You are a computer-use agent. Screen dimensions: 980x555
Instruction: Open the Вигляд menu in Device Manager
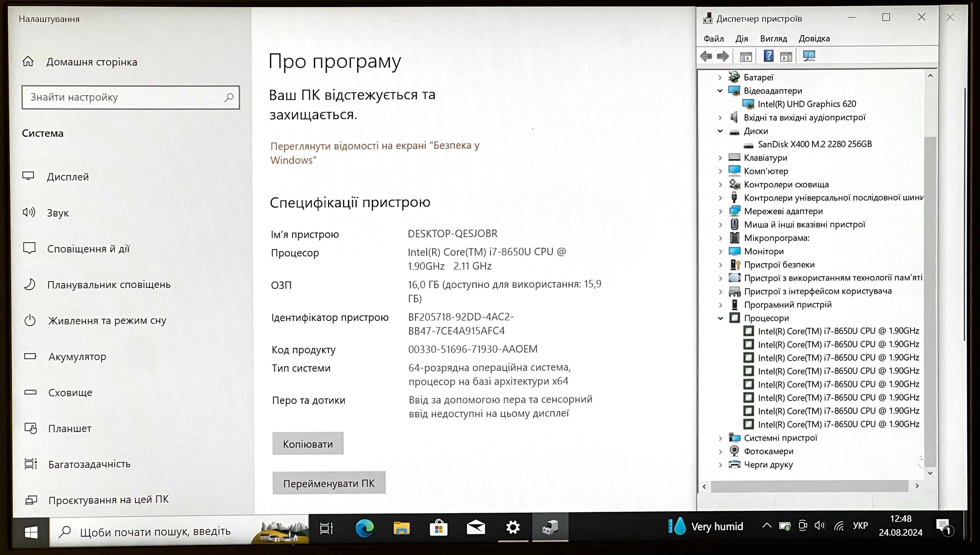[773, 39]
